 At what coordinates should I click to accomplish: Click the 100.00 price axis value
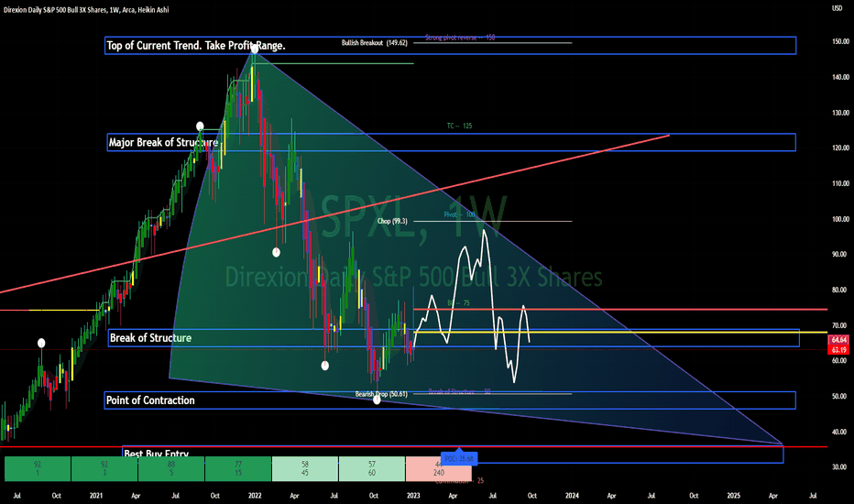[840, 219]
